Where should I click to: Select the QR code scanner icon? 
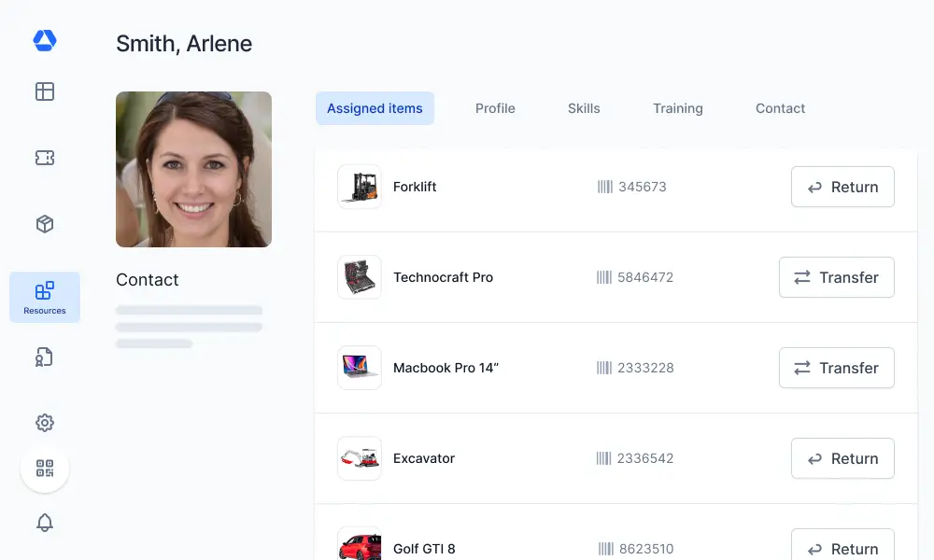click(x=44, y=468)
